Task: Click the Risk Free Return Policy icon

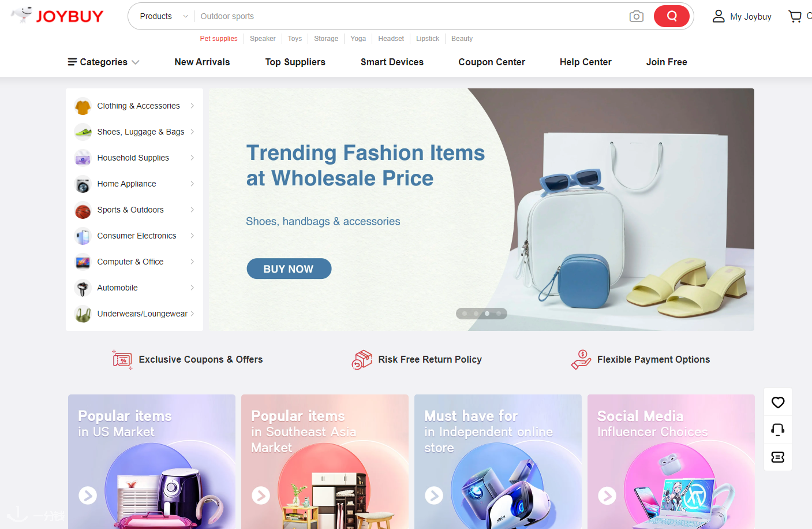Action: 362,359
